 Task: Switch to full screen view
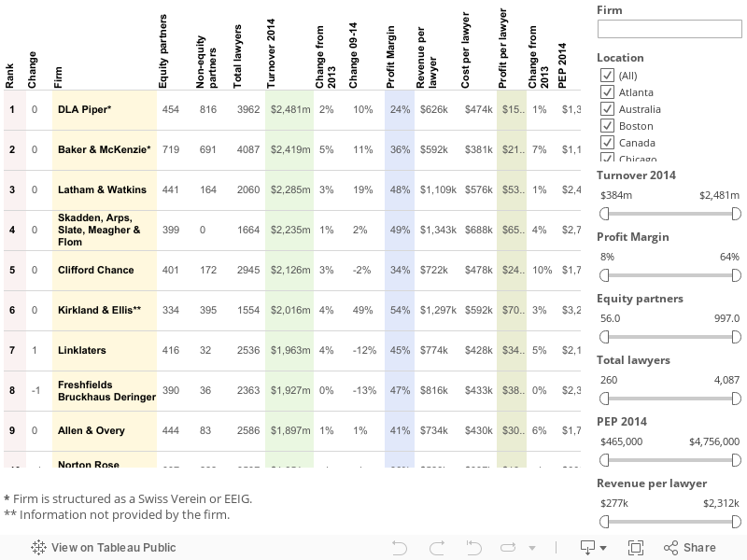tap(636, 548)
